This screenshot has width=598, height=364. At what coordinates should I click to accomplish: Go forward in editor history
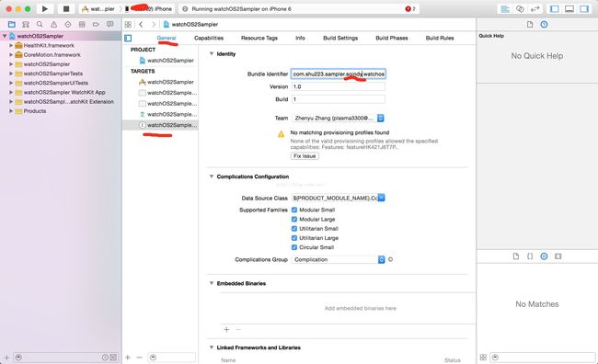pos(154,25)
